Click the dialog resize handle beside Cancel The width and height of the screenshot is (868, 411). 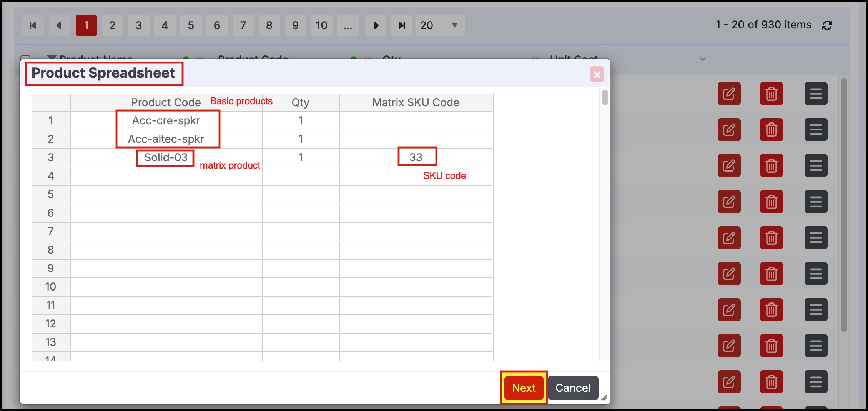coord(604,398)
